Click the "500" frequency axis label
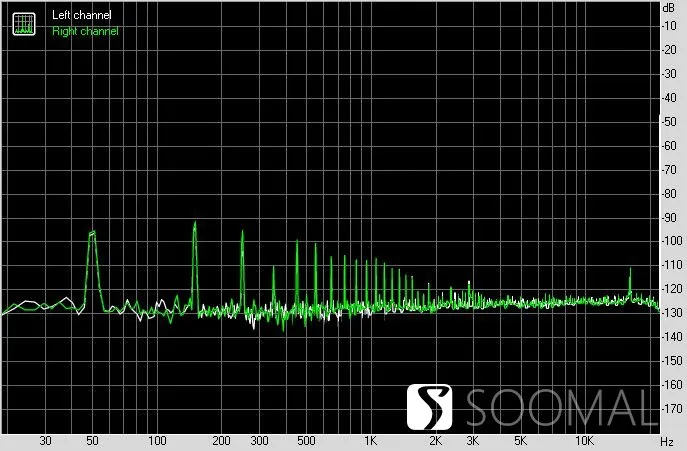The height and width of the screenshot is (451, 687). [306, 440]
